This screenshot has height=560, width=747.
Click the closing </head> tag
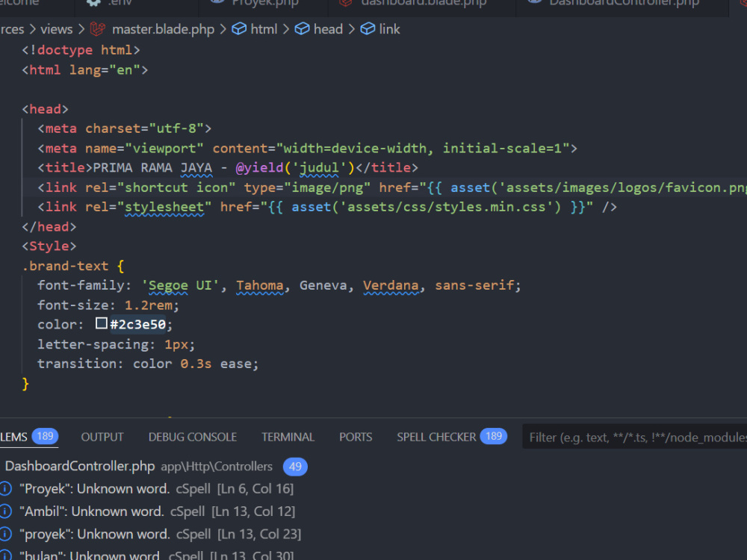(49, 227)
